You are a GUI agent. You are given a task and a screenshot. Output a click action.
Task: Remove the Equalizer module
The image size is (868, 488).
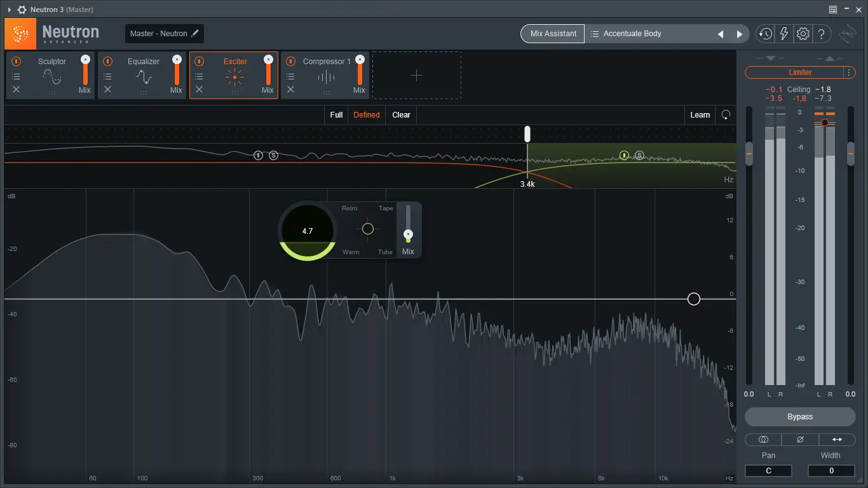(107, 90)
